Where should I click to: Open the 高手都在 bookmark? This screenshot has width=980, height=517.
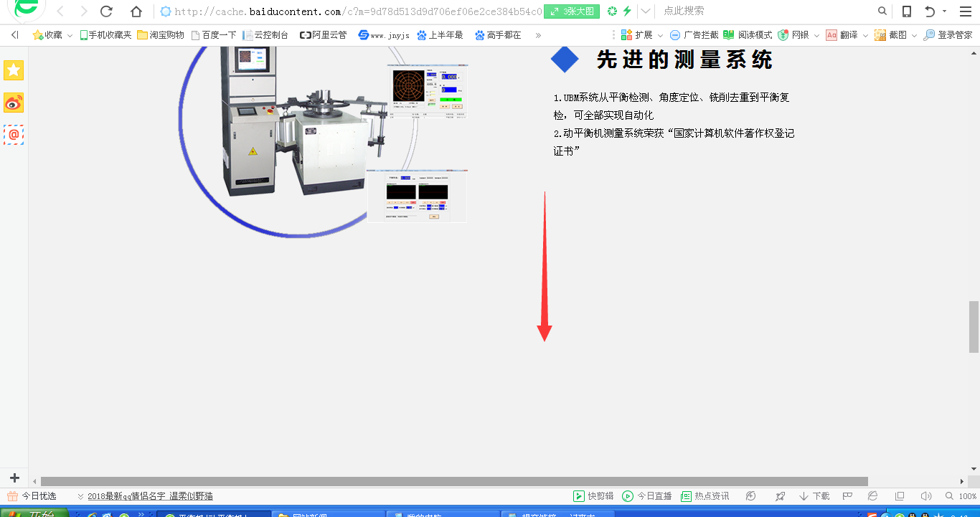(498, 34)
